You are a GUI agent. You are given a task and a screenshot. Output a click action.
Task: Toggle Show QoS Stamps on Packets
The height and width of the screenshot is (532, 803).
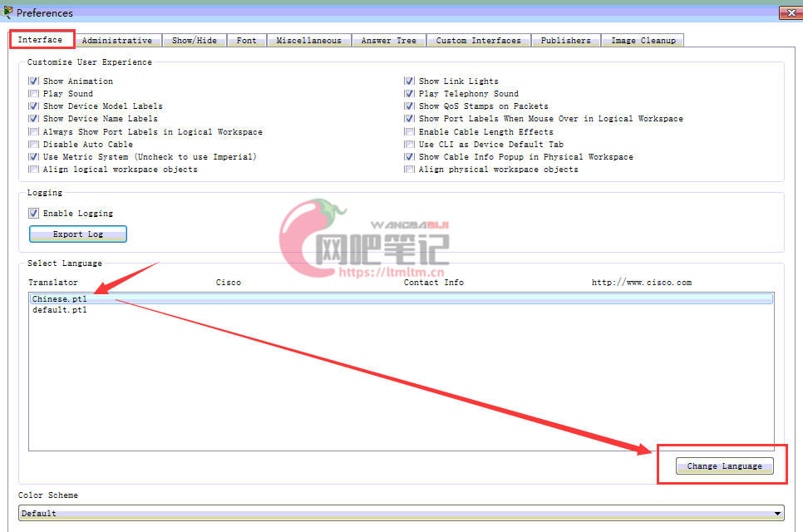tap(409, 106)
